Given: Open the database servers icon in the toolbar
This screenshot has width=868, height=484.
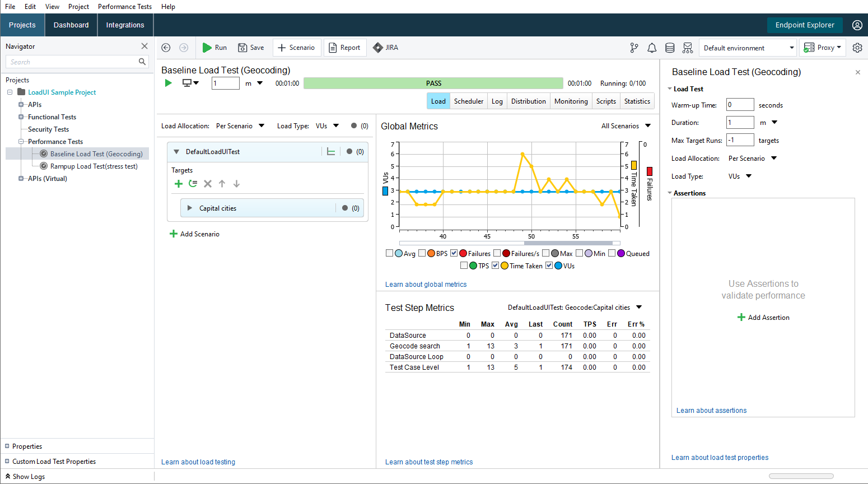Looking at the screenshot, I should pyautogui.click(x=669, y=48).
